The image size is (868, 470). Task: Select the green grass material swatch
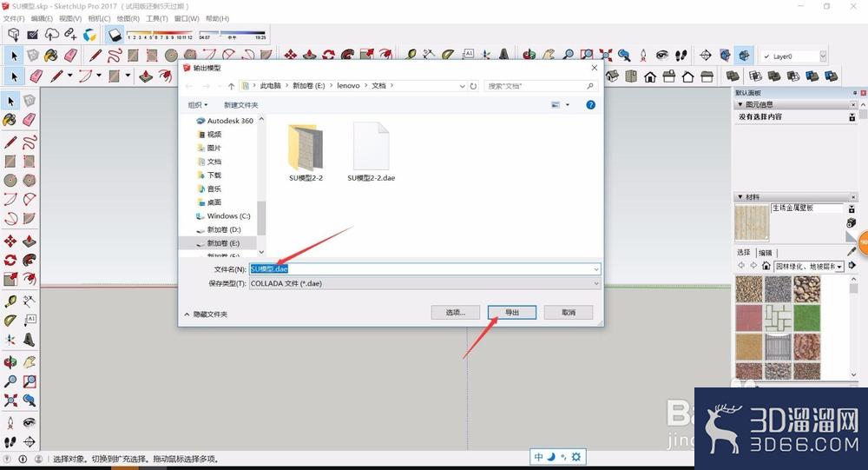(806, 318)
